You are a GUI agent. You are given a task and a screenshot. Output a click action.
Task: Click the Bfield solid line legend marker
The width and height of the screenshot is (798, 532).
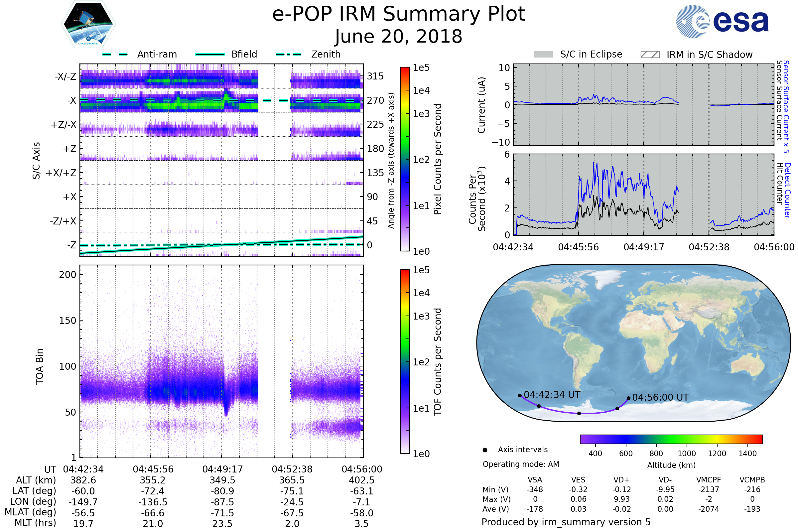(x=210, y=54)
